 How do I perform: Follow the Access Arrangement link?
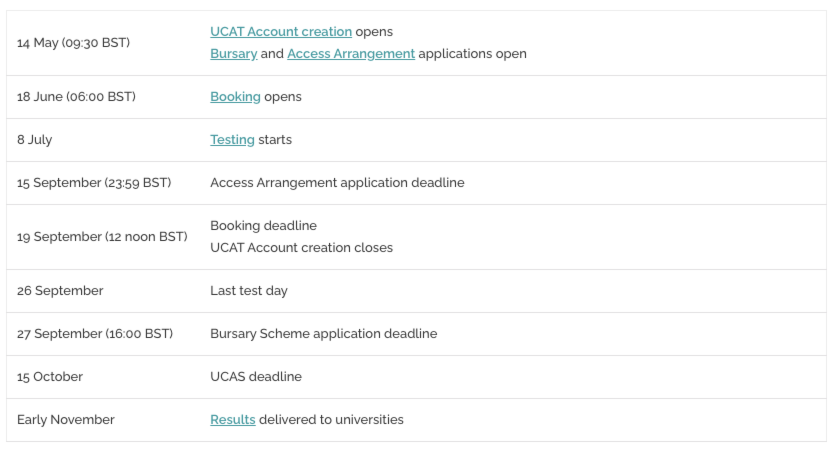[x=351, y=54]
